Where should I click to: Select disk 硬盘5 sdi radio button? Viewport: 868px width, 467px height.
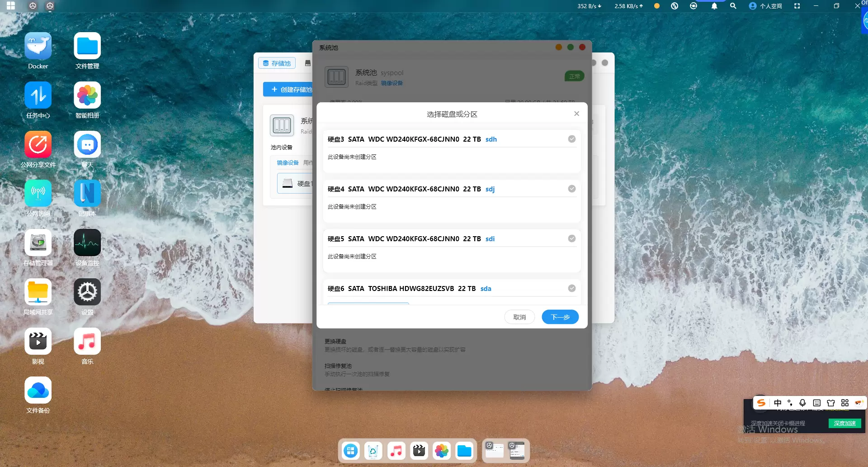[571, 238]
